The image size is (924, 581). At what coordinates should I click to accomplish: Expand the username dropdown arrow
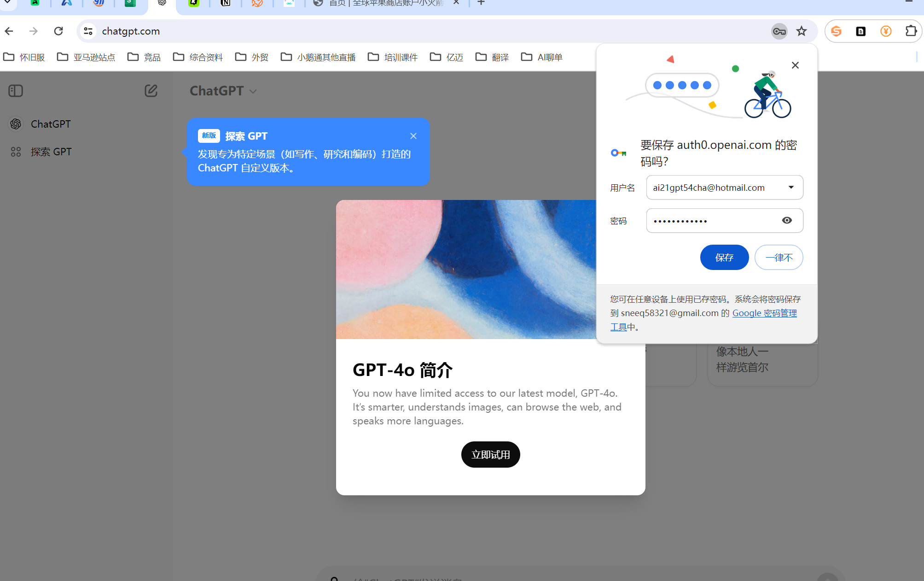pos(791,187)
